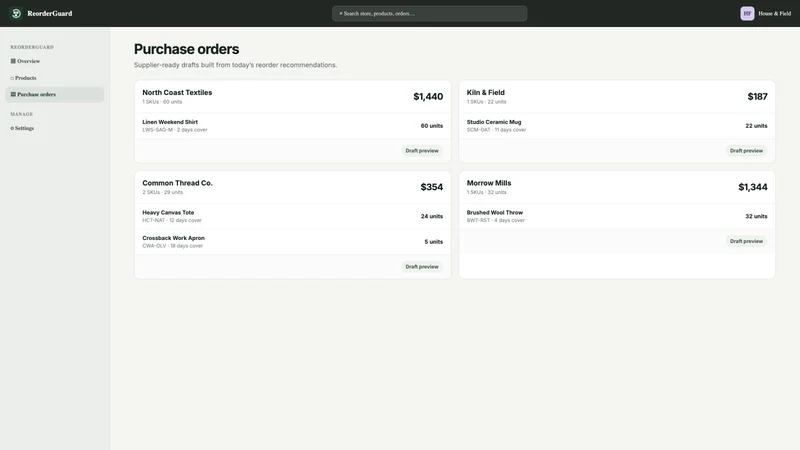Click the Overview grid icon
The width and height of the screenshot is (800, 450).
pyautogui.click(x=13, y=61)
